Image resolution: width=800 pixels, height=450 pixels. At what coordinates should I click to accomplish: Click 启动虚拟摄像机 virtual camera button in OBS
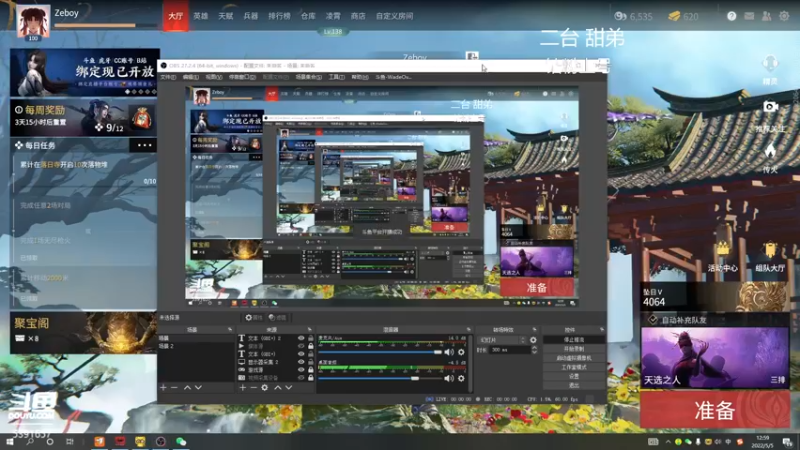(573, 358)
